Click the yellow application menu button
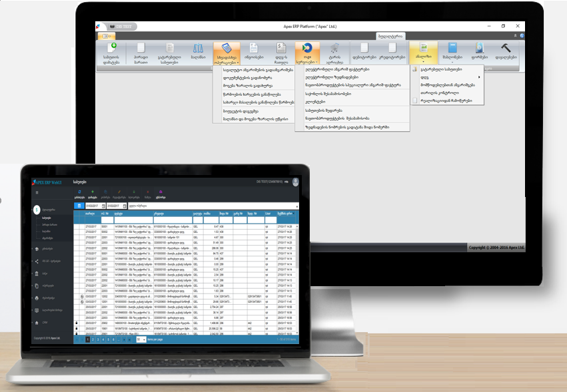 [x=107, y=36]
